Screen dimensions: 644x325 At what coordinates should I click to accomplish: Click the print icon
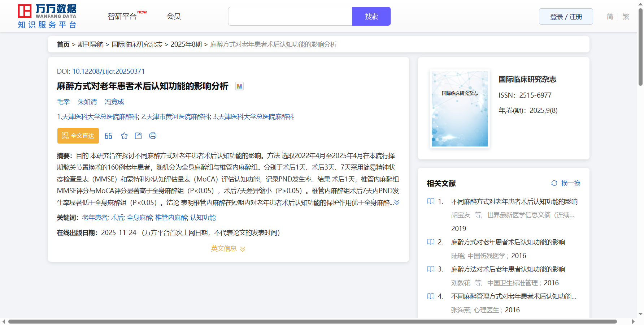click(153, 136)
